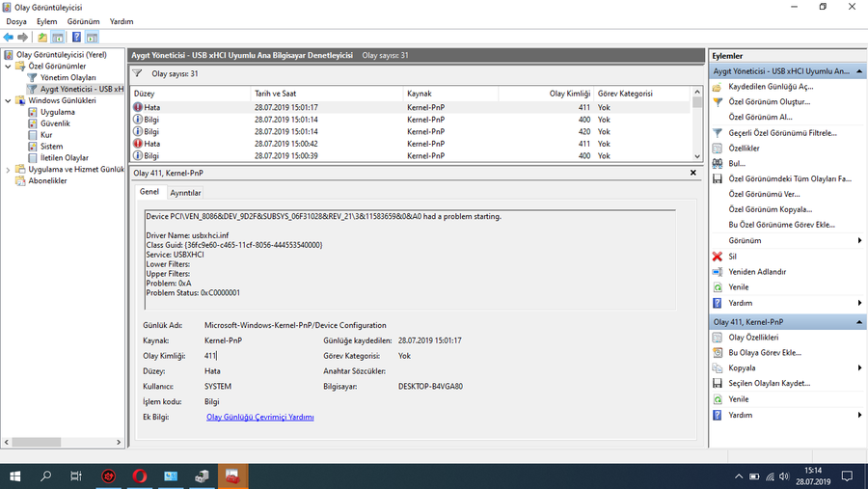Viewport: 868px width, 489px height.
Task: Collapse the 'Özel Görünümler' tree node
Action: pos(9,67)
